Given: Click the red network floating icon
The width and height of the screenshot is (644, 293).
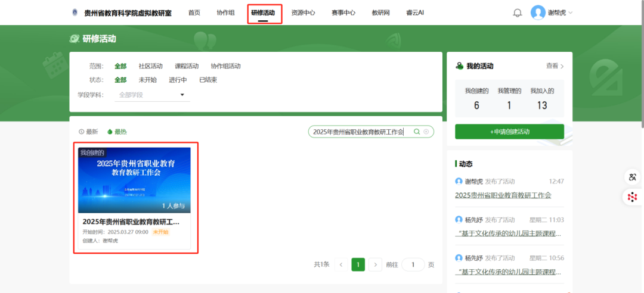Looking at the screenshot, I should [x=632, y=197].
